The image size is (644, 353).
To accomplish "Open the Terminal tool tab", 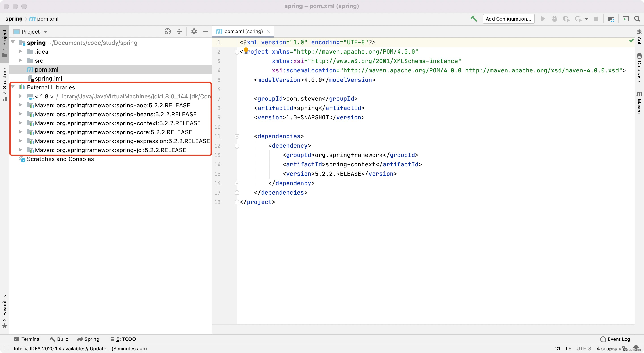I will click(27, 339).
